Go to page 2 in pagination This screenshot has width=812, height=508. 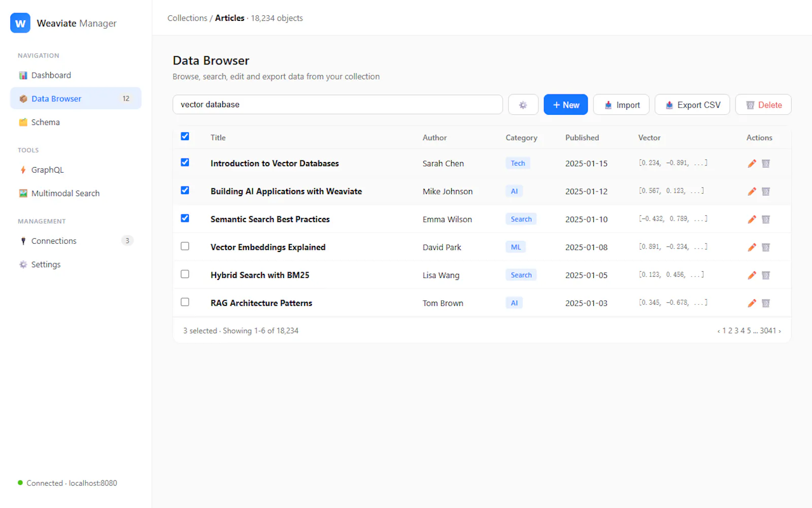click(730, 331)
